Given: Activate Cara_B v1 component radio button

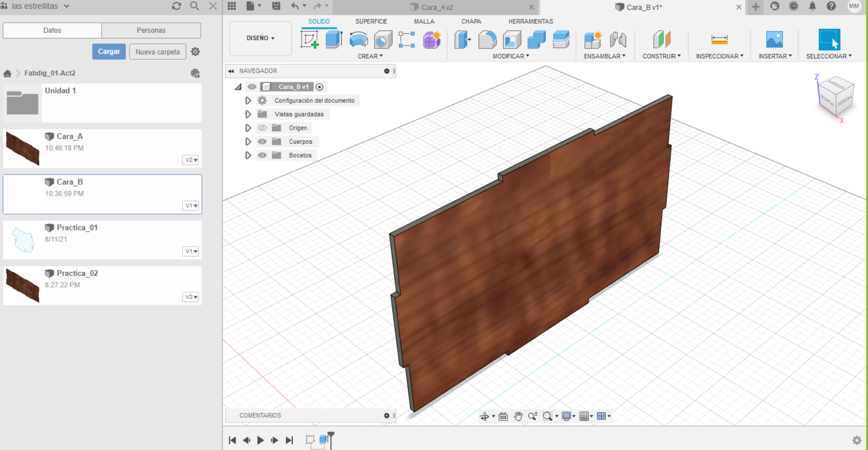Looking at the screenshot, I should coord(320,87).
